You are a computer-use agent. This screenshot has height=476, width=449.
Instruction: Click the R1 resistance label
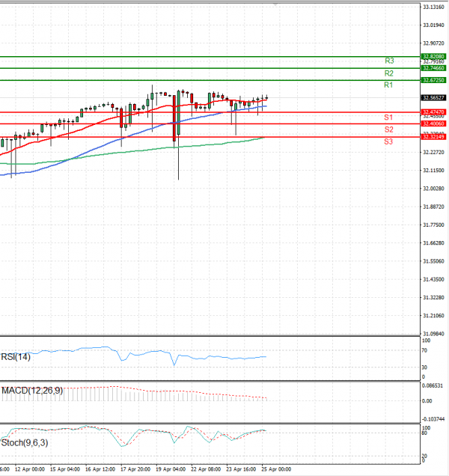point(388,85)
